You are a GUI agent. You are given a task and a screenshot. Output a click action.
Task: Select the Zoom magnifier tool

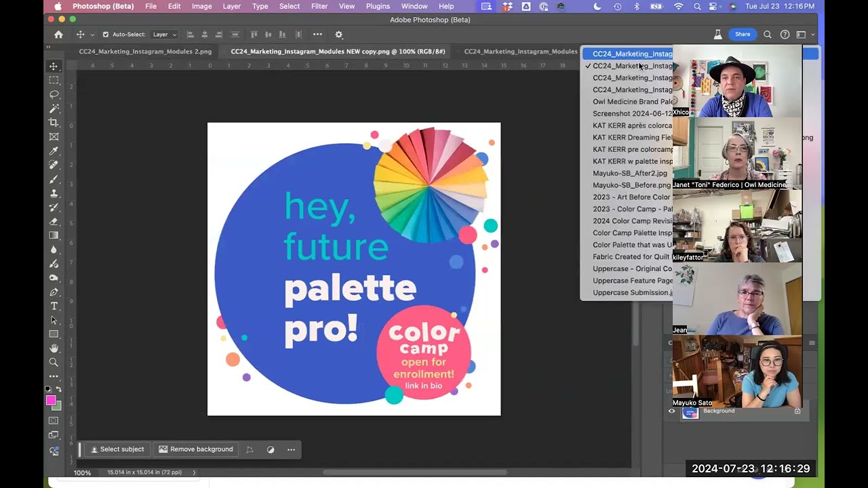(54, 363)
